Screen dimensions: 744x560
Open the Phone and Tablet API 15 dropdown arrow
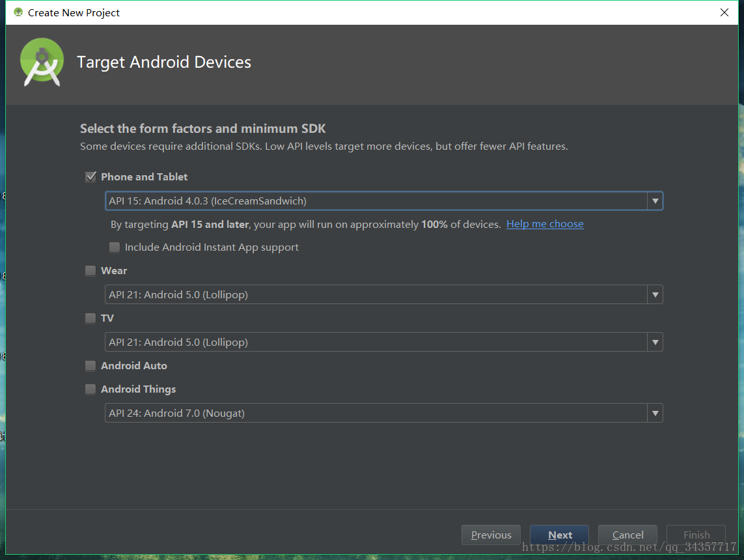tap(655, 201)
